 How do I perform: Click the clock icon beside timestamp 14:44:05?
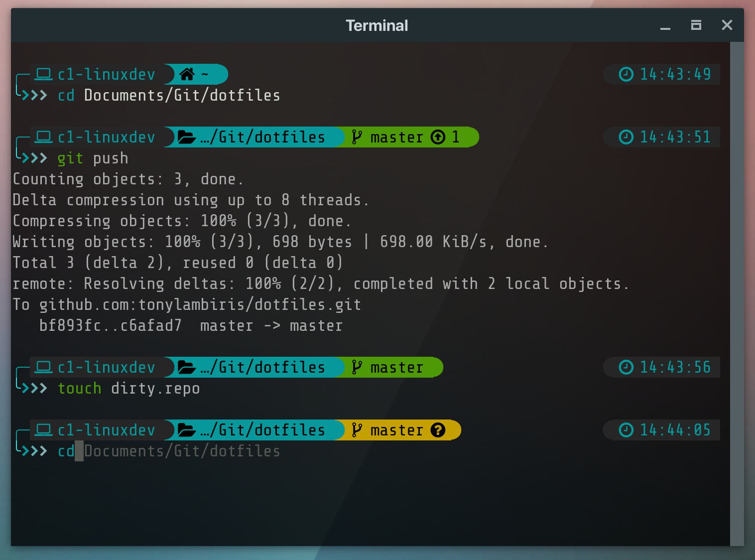[x=627, y=429]
